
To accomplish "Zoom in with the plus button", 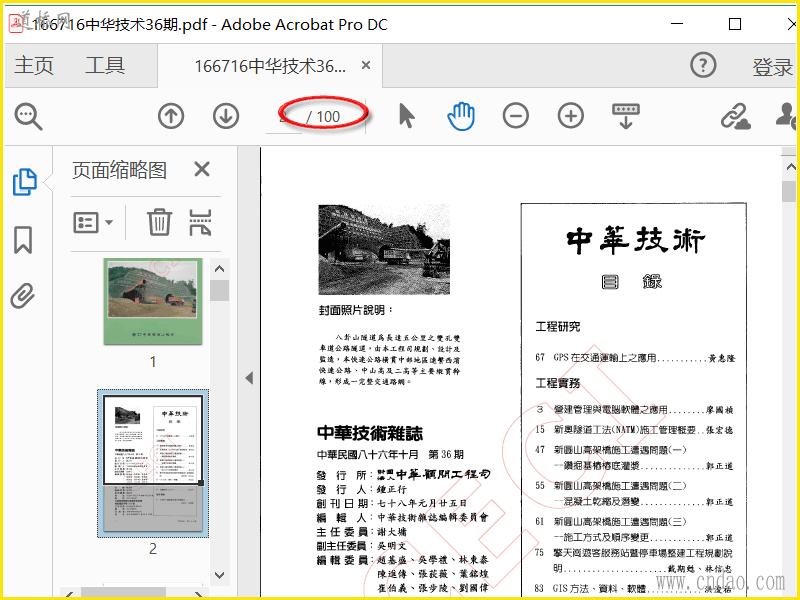I will click(x=570, y=116).
